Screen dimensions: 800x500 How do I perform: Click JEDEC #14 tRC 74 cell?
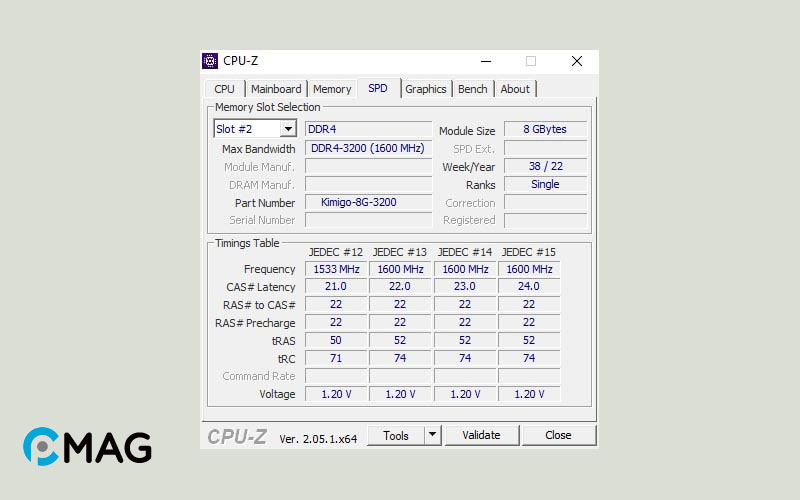pos(465,358)
